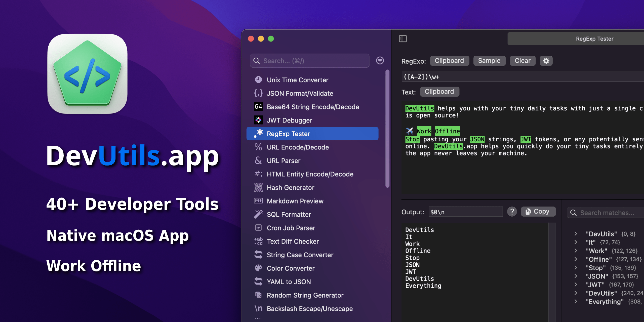The width and height of the screenshot is (644, 322).
Task: Toggle the sidebar panel icon
Action: [x=403, y=39]
